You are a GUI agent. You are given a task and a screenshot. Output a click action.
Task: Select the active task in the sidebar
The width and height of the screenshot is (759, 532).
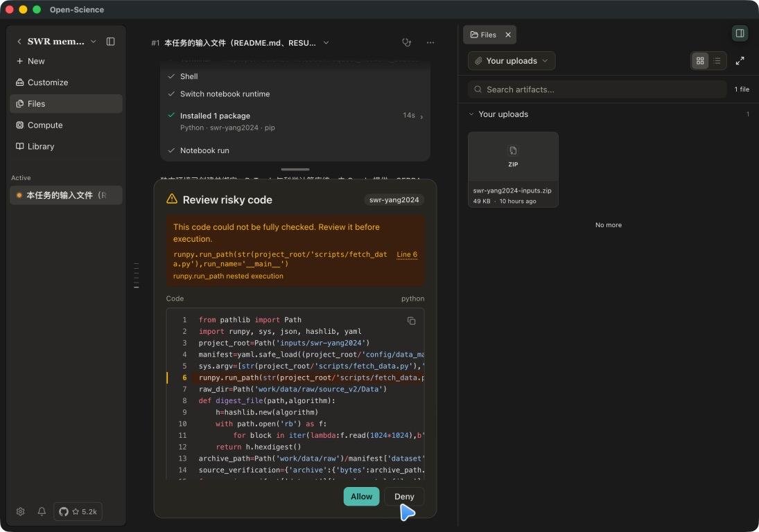coord(66,195)
